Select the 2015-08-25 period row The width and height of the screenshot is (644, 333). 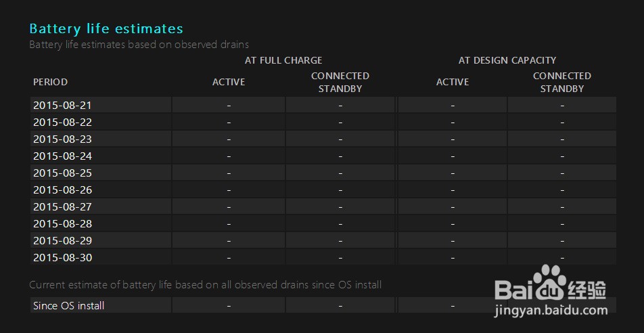[323, 173]
